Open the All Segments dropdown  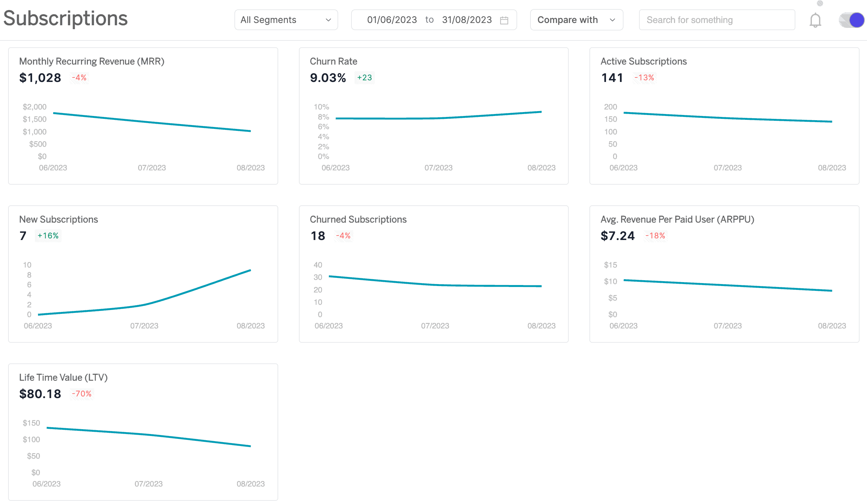(x=285, y=20)
